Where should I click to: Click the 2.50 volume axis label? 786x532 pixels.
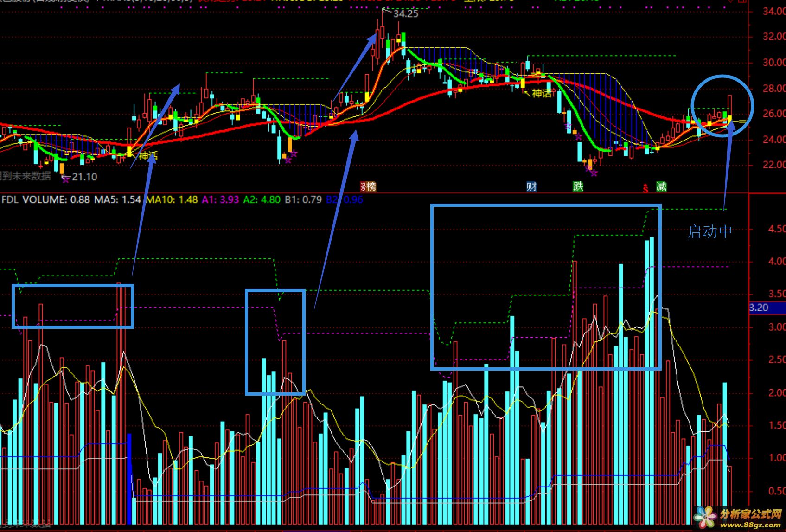(777, 360)
